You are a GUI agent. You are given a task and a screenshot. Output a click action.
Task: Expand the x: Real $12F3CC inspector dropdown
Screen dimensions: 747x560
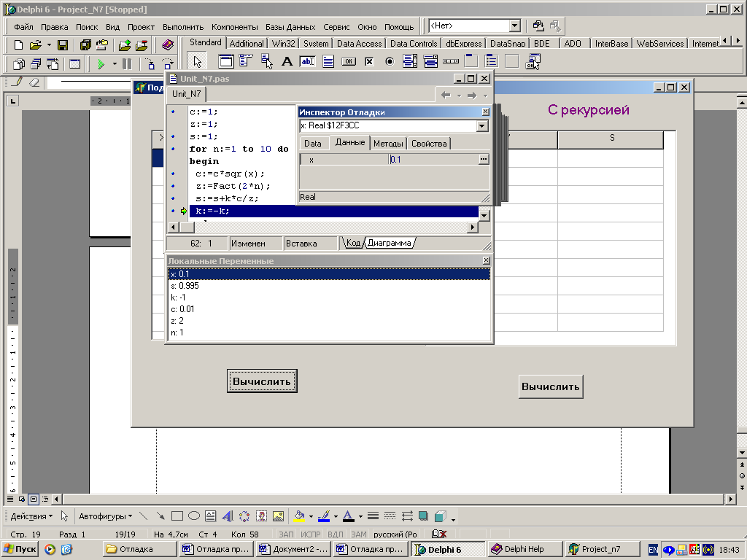[482, 125]
